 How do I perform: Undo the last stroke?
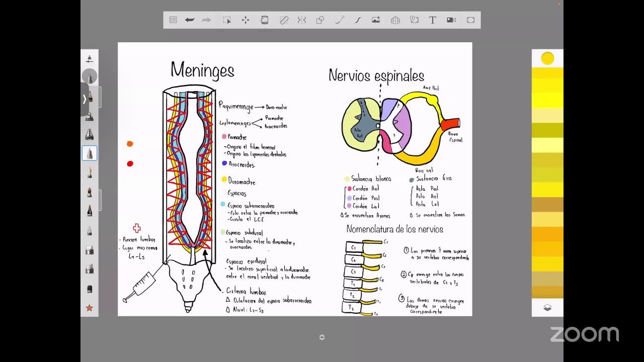(x=190, y=20)
